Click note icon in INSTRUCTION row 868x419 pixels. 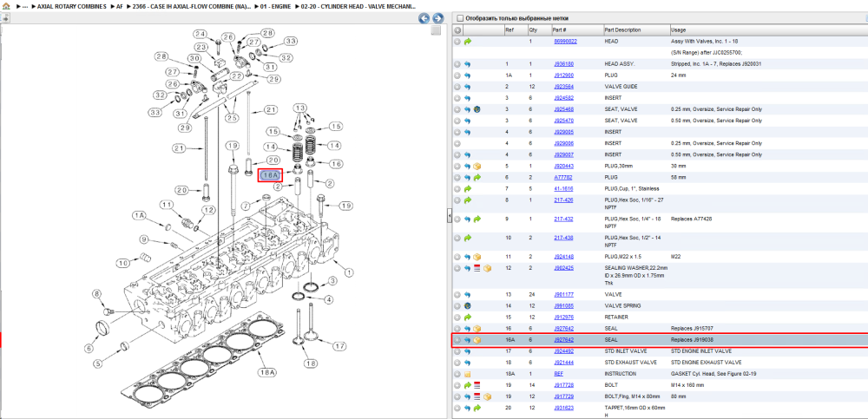pos(468,374)
